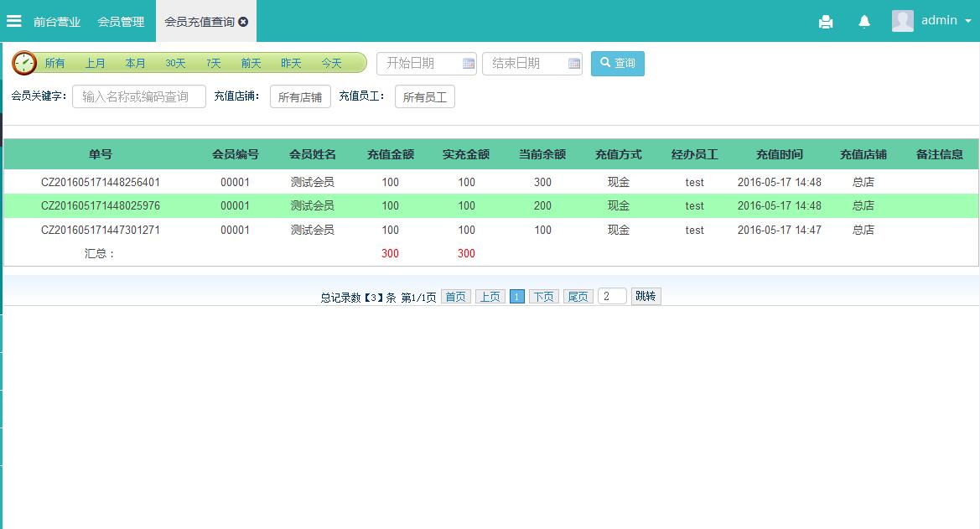
Task: Select the 本月 quick date filter
Action: click(x=136, y=64)
